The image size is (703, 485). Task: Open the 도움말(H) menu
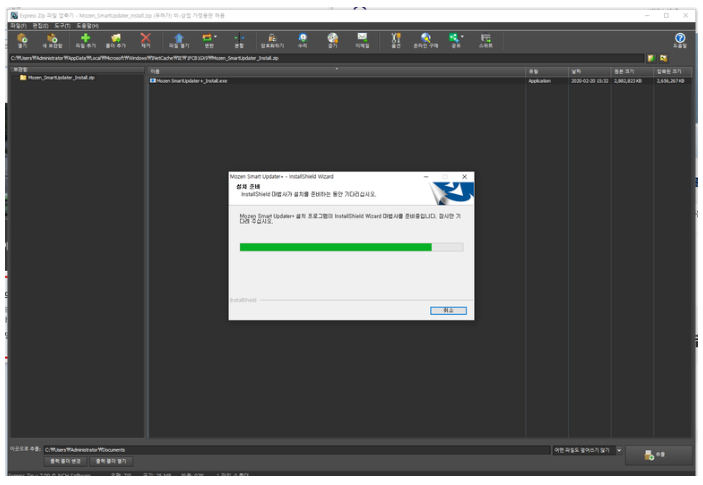[87, 26]
